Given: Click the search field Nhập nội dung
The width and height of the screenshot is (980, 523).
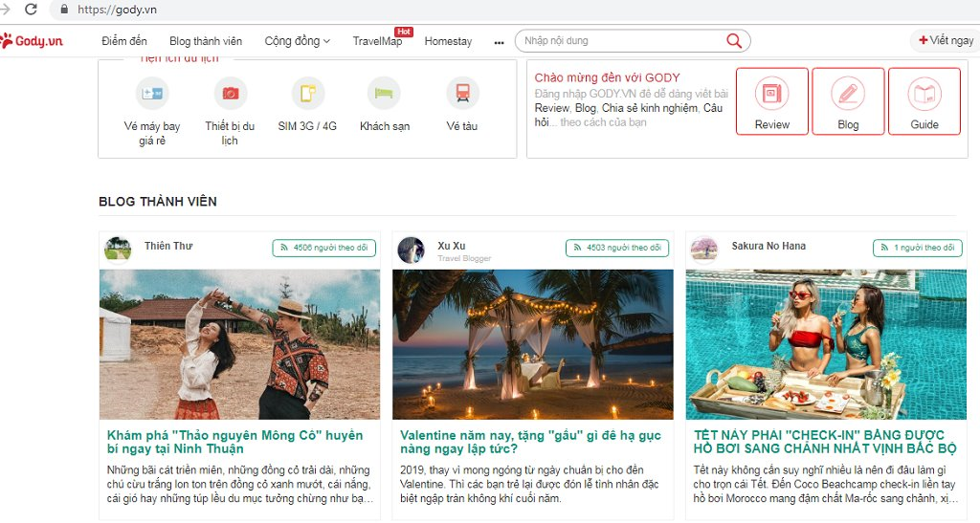Looking at the screenshot, I should (622, 41).
